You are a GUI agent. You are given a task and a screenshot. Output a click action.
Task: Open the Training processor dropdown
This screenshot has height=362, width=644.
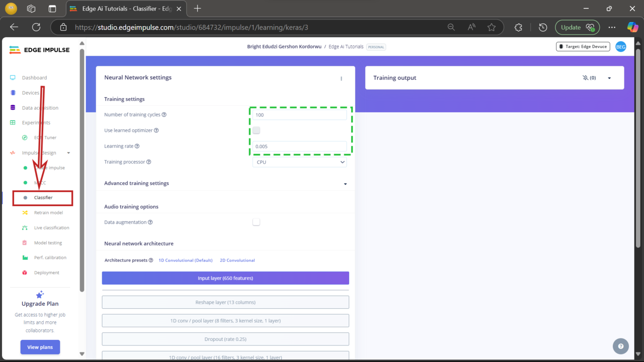(x=299, y=162)
